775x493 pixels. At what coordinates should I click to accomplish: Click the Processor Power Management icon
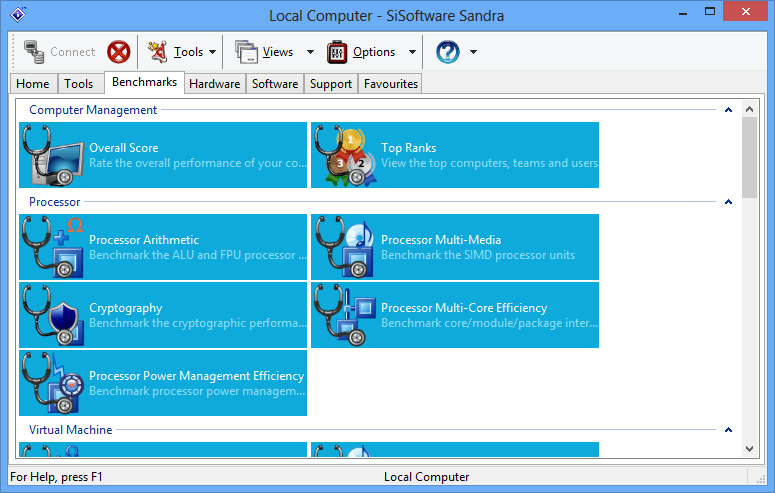click(52, 383)
